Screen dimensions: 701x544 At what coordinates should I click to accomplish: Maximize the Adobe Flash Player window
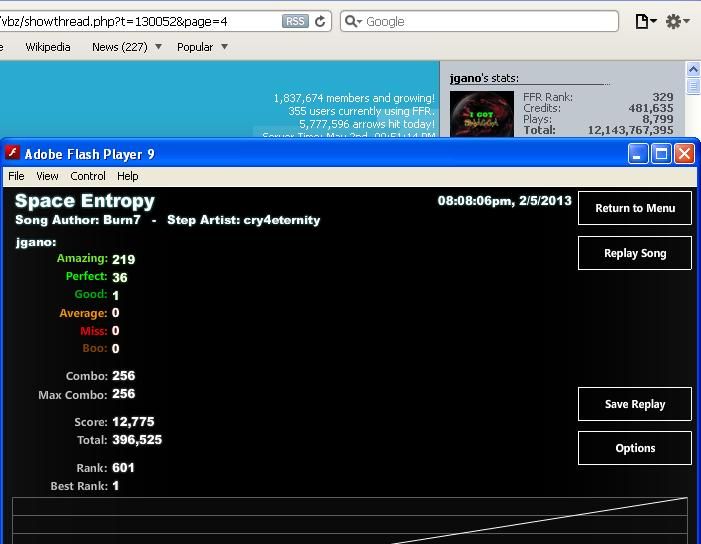(x=661, y=153)
